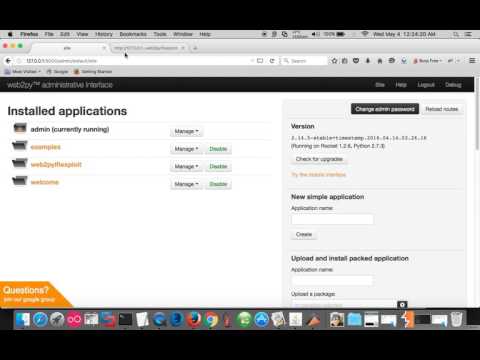Go back with the browser back arrow
Viewport: 480px width, 360px height.
(9, 61)
